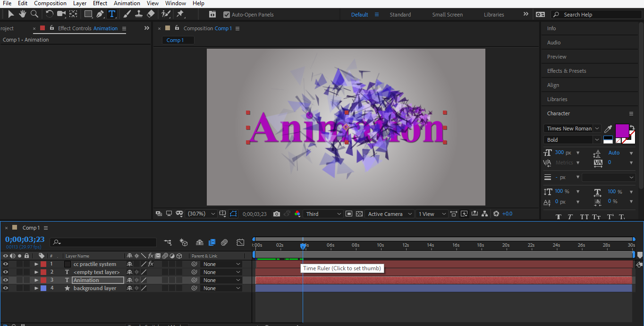Activate the Horizontal Type tool
The image size is (644, 326).
click(x=112, y=14)
